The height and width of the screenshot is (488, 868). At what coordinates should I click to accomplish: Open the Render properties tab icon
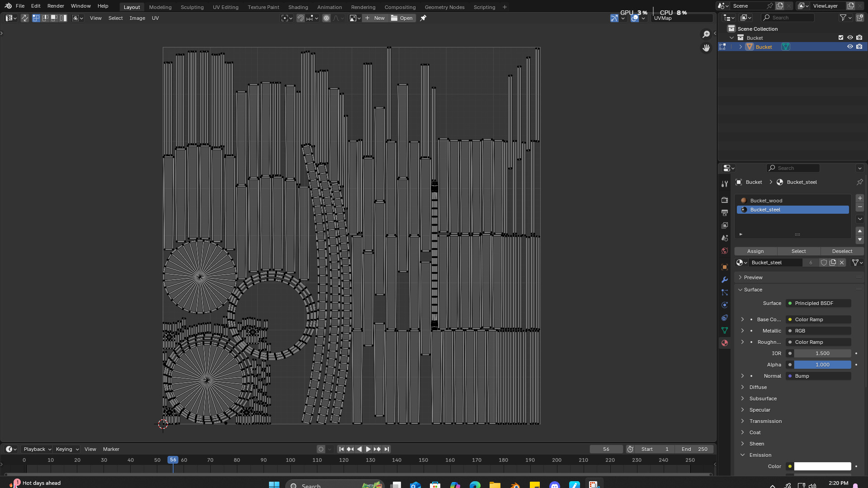coord(725,200)
